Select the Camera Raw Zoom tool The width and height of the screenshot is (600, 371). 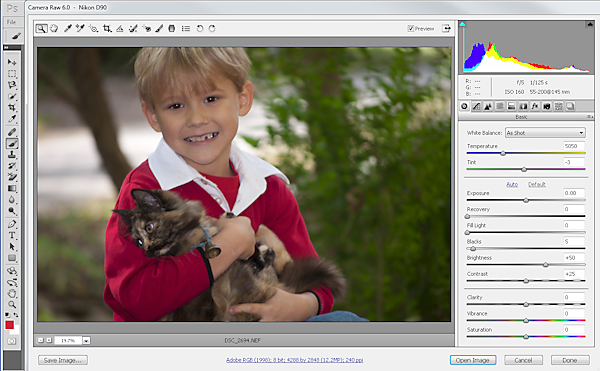point(41,28)
